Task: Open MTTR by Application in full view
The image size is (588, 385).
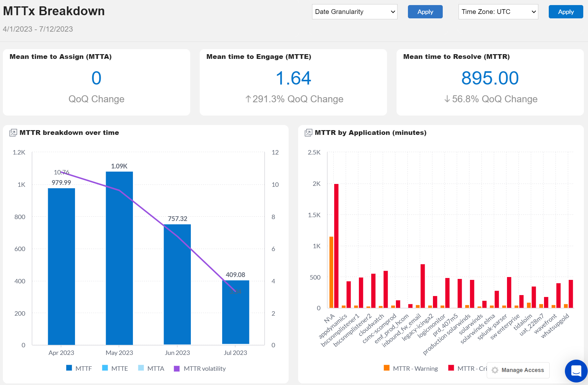Action: click(308, 133)
